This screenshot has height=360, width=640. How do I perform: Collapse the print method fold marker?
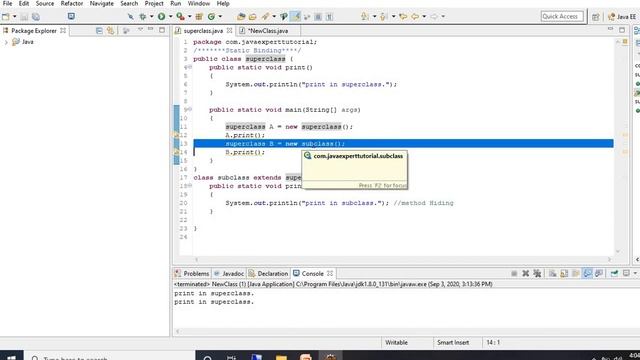point(190,67)
